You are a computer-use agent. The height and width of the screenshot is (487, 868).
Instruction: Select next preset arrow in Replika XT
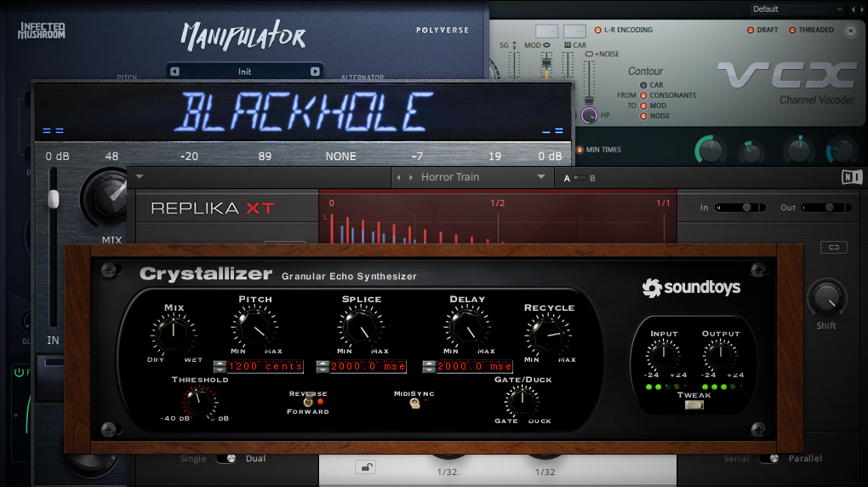[x=411, y=177]
